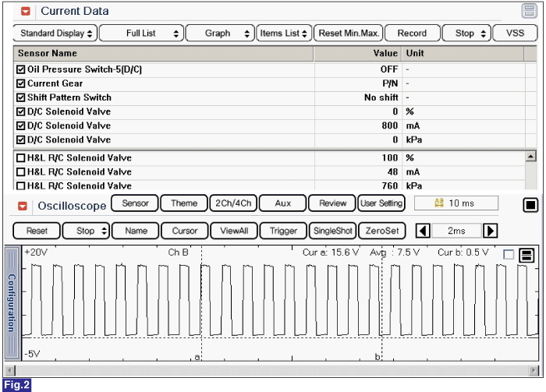Click oscilloscope horizontal scrollbar right arrow
Screen dimensions: 546x392
[533, 370]
